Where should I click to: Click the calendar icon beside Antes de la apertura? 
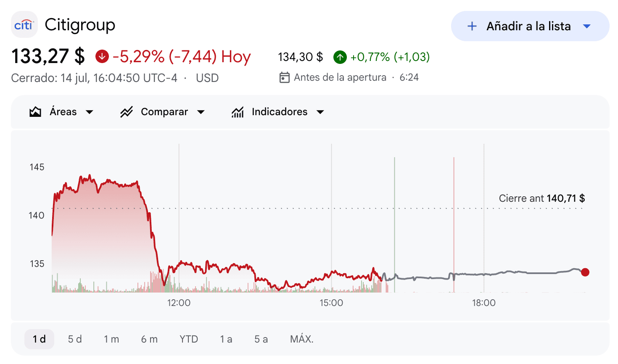285,77
